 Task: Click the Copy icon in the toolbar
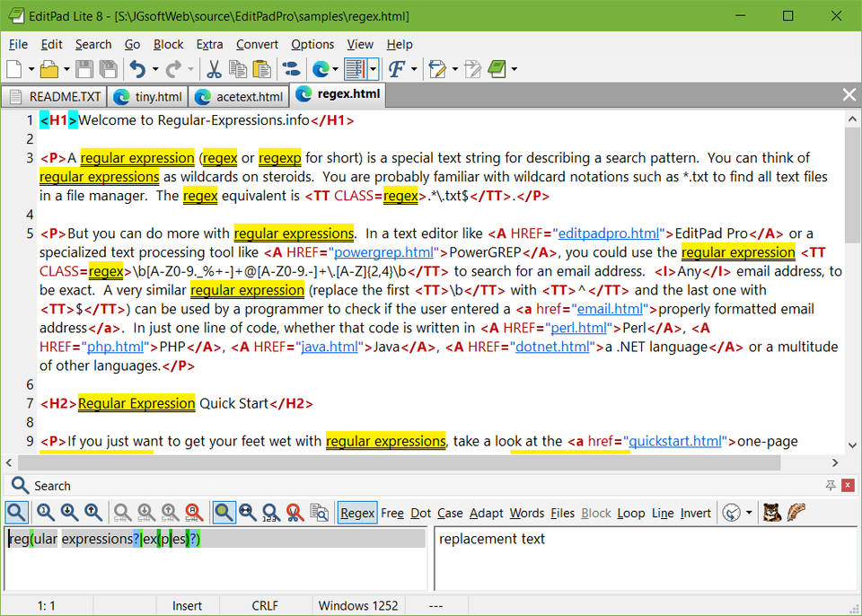pos(238,69)
